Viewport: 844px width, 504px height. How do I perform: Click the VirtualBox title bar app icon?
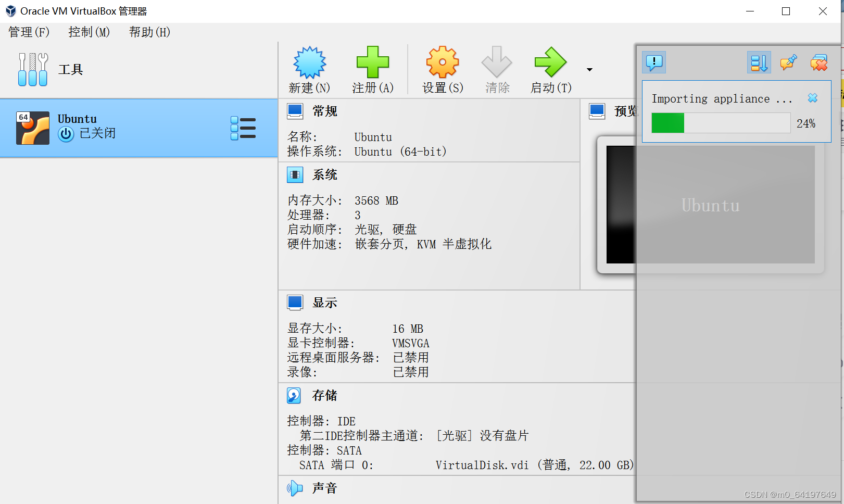[x=10, y=11]
